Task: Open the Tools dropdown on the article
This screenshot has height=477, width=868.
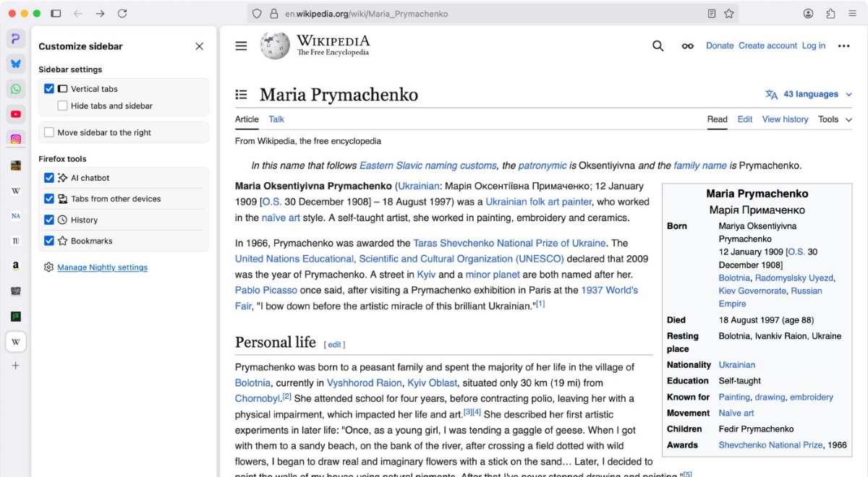Action: [830, 119]
